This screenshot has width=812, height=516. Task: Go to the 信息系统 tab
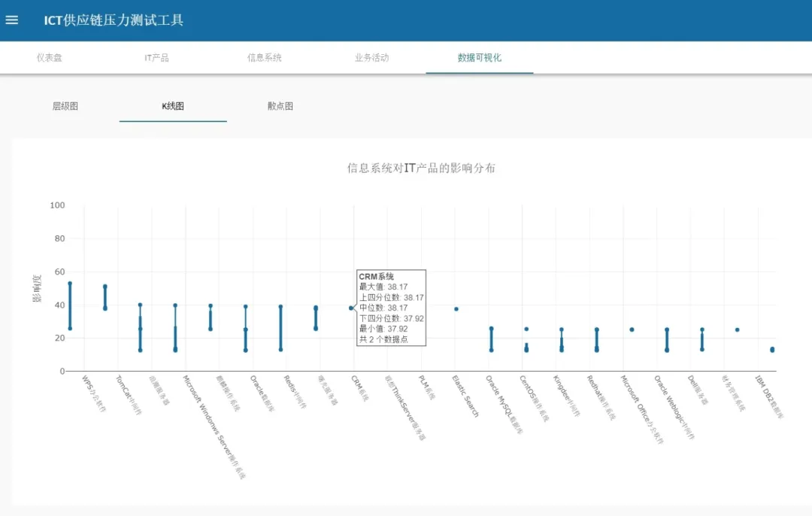264,57
